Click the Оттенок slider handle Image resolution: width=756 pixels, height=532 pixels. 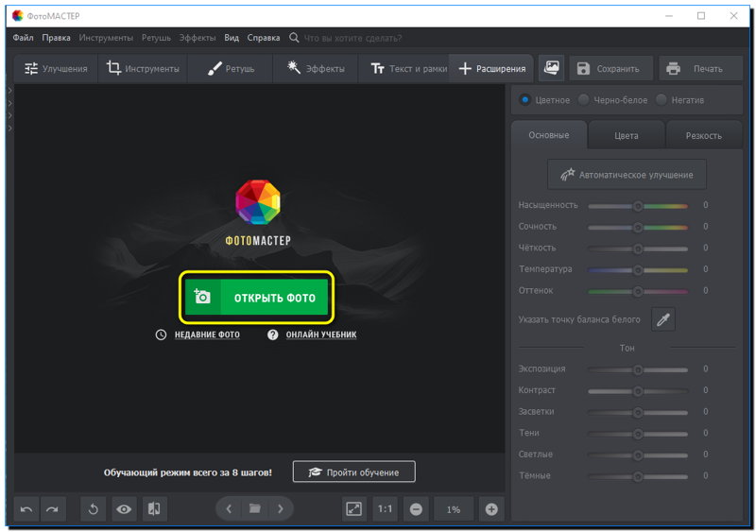[638, 291]
